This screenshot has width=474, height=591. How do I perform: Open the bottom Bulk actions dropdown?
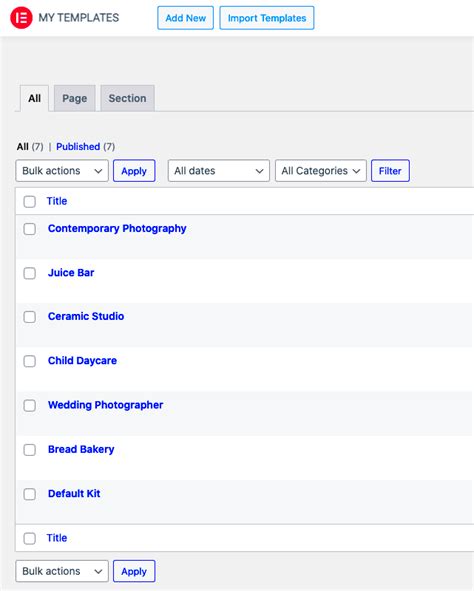coord(62,571)
